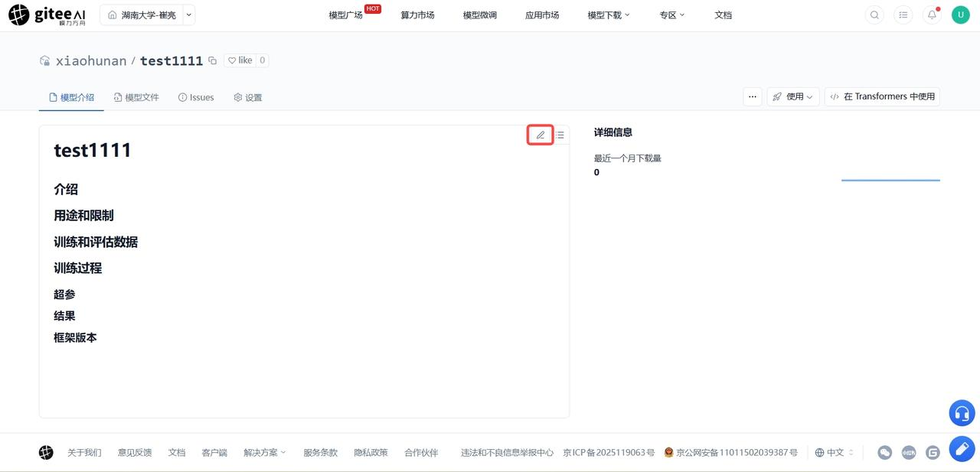Open the headset customer support button
Screen dimensions: 980x472
coord(962,413)
